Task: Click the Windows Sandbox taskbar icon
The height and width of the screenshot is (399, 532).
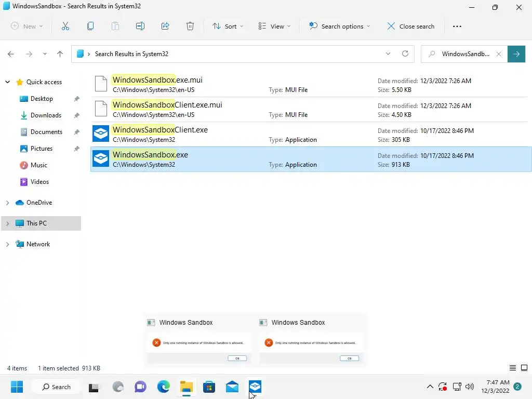Action: click(255, 387)
